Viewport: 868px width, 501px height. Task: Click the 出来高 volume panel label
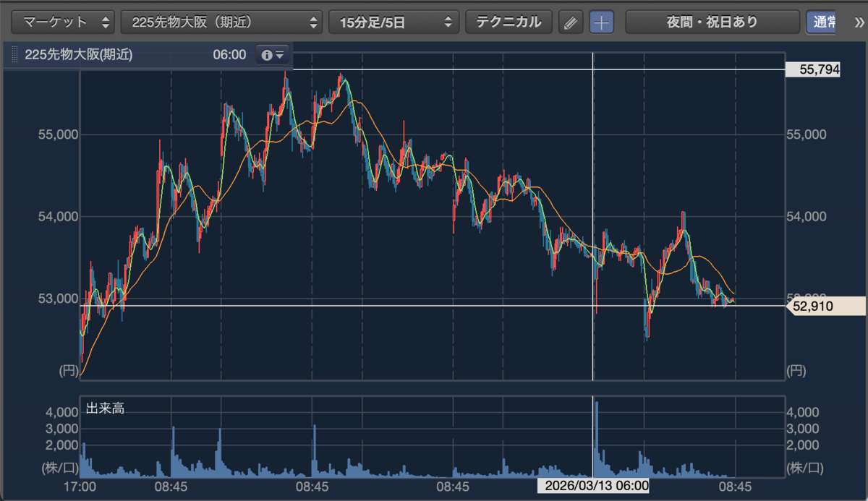coord(105,408)
